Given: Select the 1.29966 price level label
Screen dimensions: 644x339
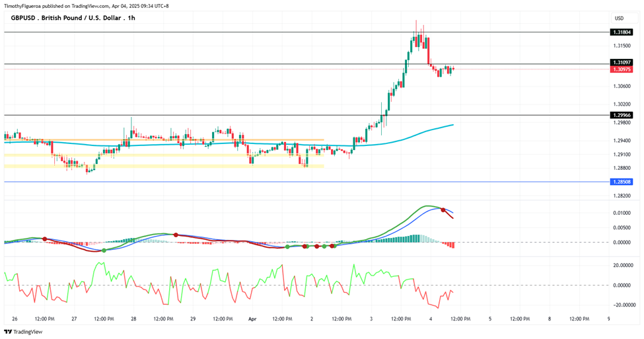Looking at the screenshot, I should [622, 116].
